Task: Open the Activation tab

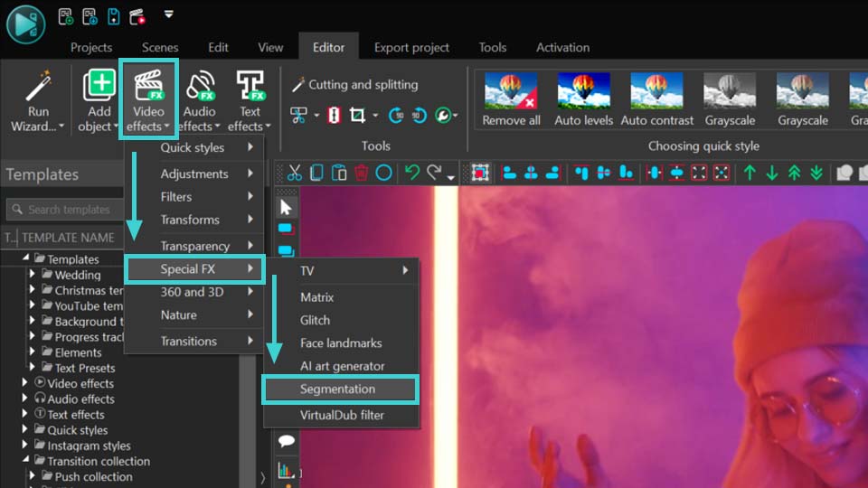Action: (562, 48)
